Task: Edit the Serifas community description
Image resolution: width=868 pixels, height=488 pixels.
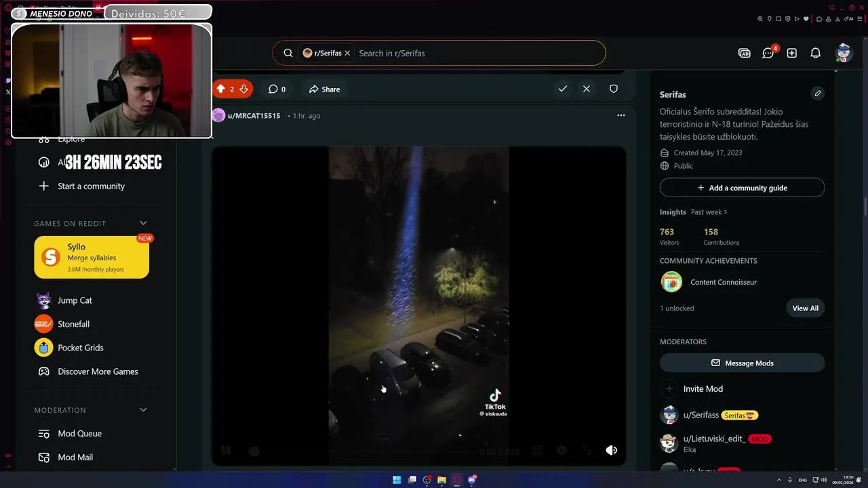Action: click(x=818, y=94)
